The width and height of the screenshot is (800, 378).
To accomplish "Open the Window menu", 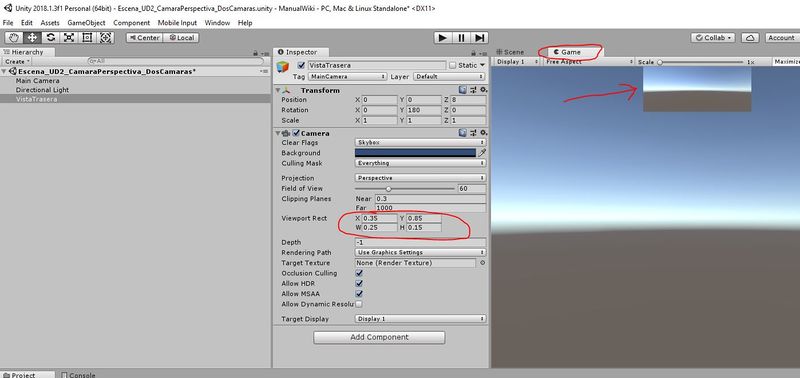I will (x=217, y=23).
